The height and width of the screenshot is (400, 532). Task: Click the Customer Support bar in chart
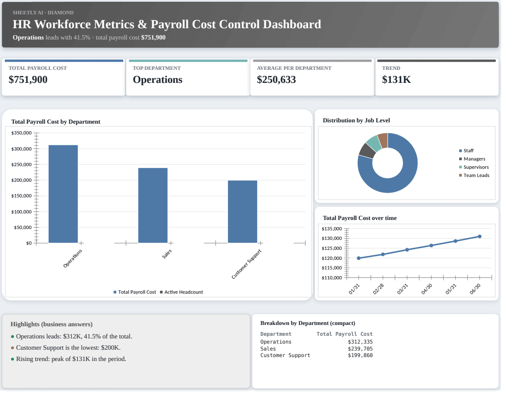click(x=243, y=212)
